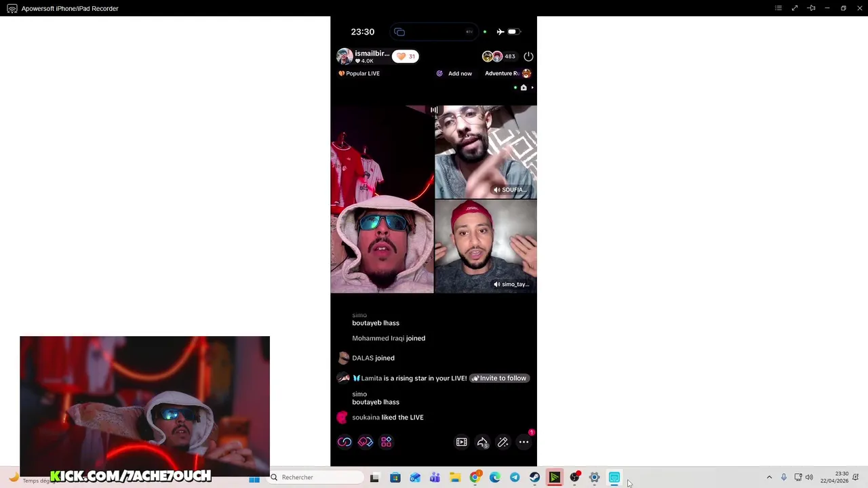Tap the video clip film icon

tap(461, 442)
